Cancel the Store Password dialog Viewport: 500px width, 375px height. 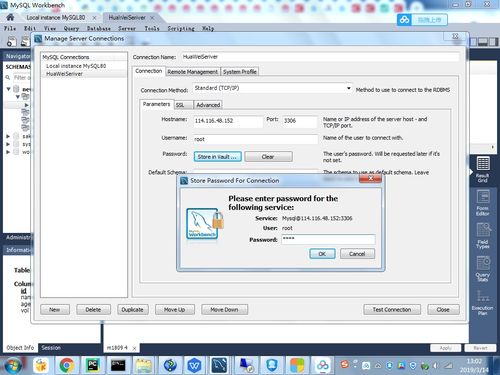click(x=357, y=254)
